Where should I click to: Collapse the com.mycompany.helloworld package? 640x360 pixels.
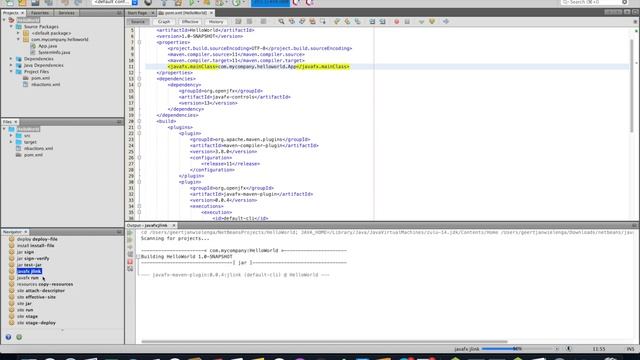18,40
